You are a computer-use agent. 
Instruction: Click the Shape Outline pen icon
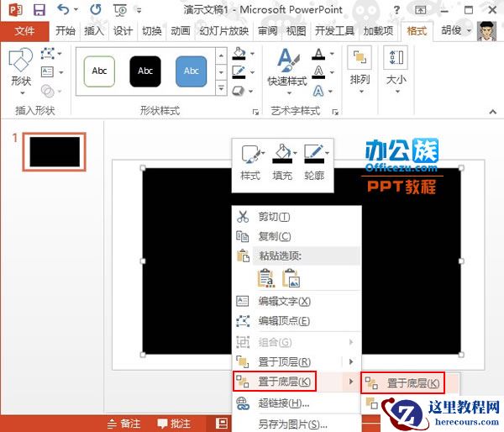[x=239, y=72]
